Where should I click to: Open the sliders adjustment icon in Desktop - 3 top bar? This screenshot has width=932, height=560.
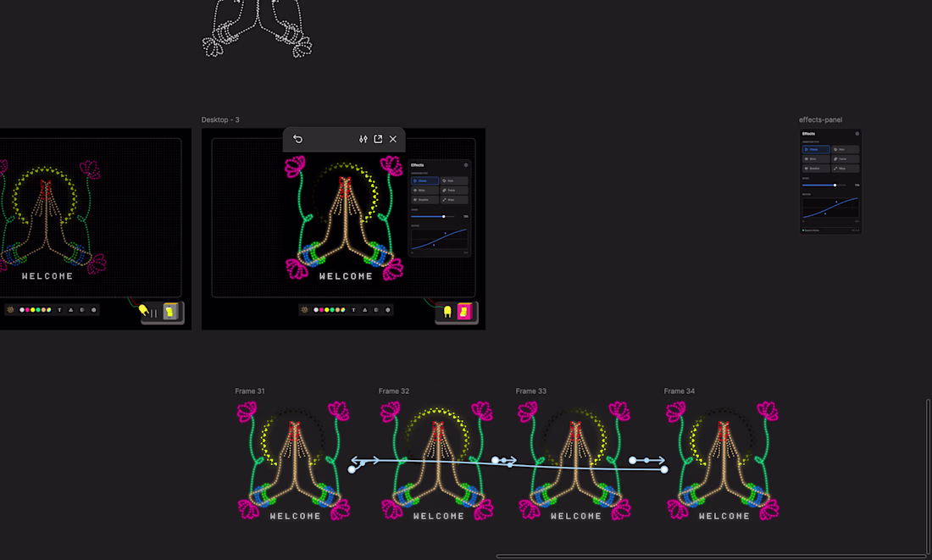pyautogui.click(x=363, y=139)
